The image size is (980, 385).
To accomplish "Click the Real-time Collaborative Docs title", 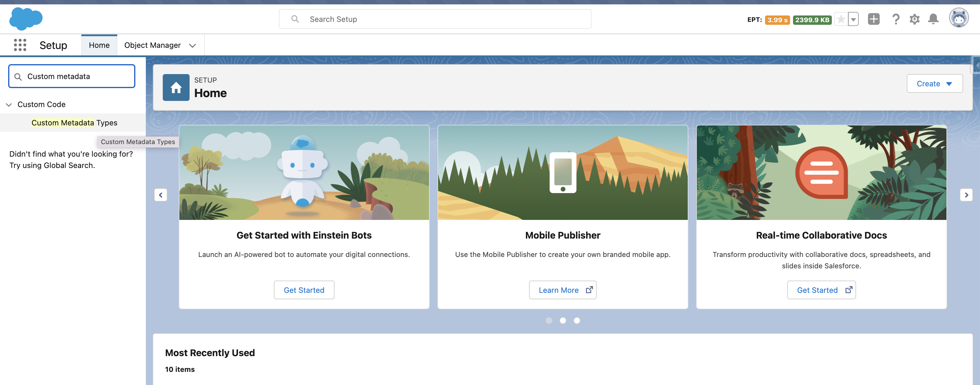I will (821, 235).
